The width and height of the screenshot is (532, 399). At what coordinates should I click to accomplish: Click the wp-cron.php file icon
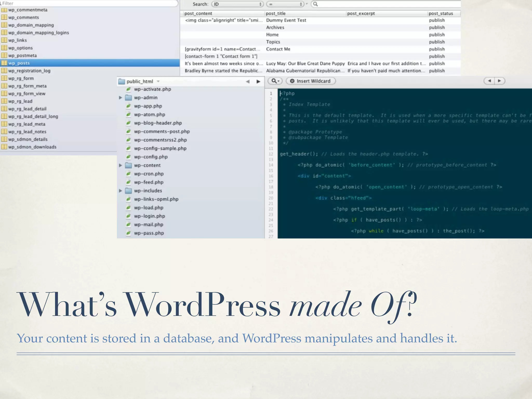[128, 174]
